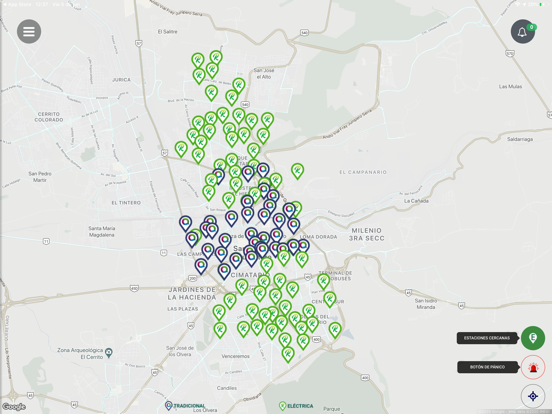Tap the EL TINTERO map label
The height and width of the screenshot is (414, 552).
tap(126, 203)
